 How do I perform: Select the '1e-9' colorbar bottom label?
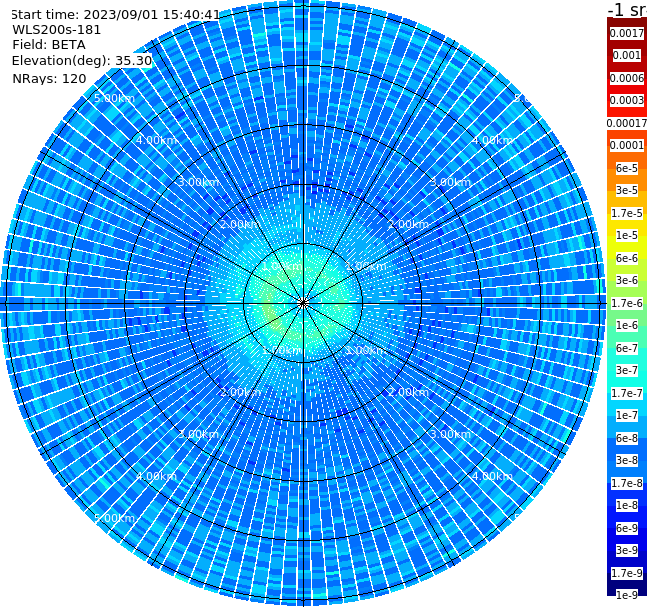tap(626, 595)
